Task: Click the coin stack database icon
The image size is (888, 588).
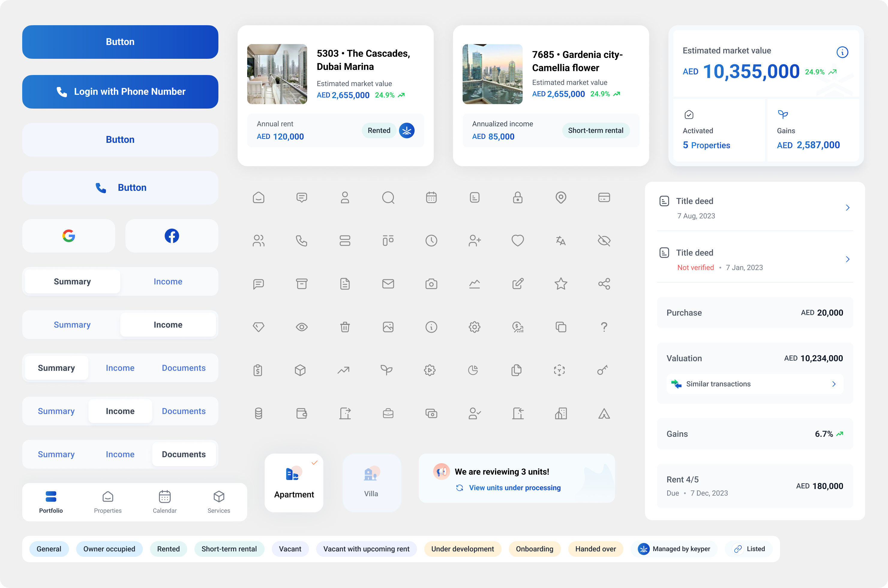Action: pyautogui.click(x=259, y=414)
